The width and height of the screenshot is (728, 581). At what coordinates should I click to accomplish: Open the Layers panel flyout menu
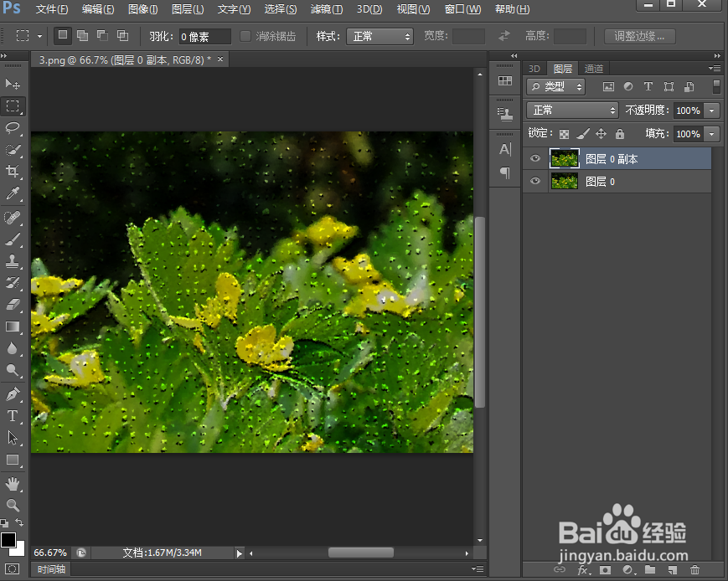715,68
